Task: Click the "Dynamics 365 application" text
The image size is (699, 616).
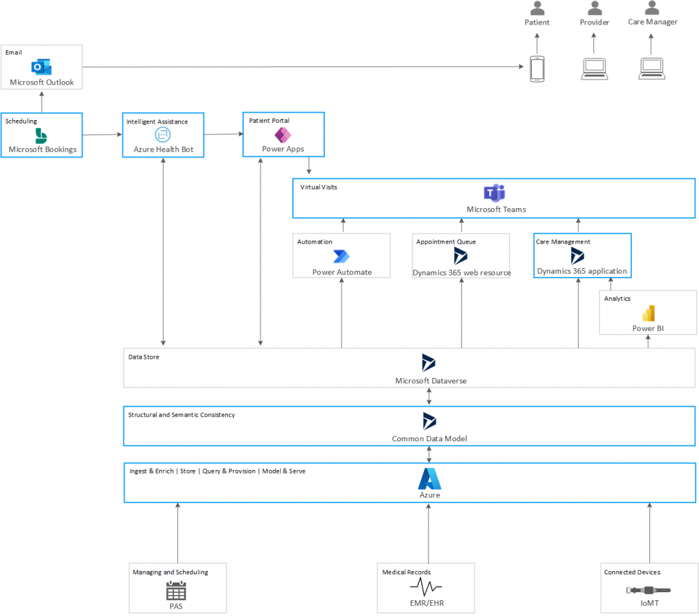Action: tap(582, 271)
